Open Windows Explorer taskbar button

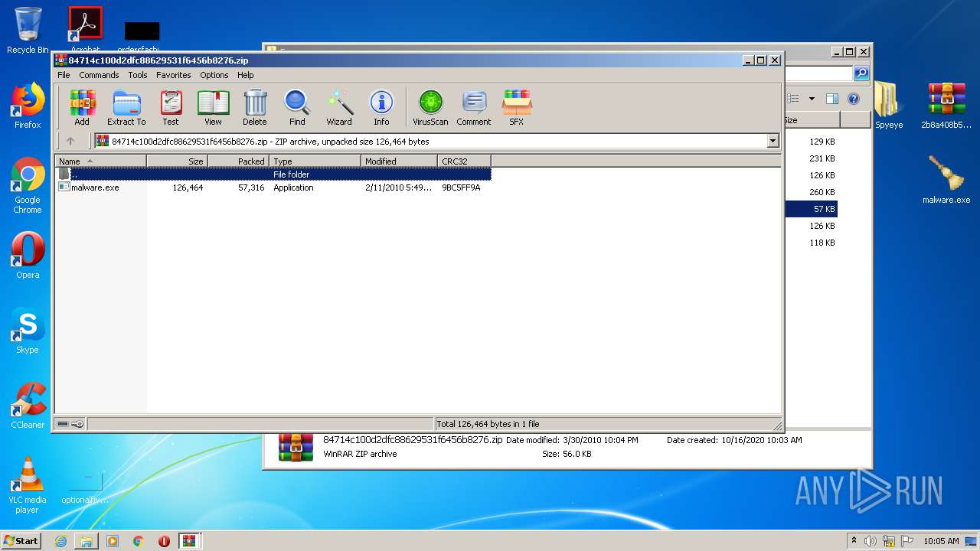click(87, 541)
